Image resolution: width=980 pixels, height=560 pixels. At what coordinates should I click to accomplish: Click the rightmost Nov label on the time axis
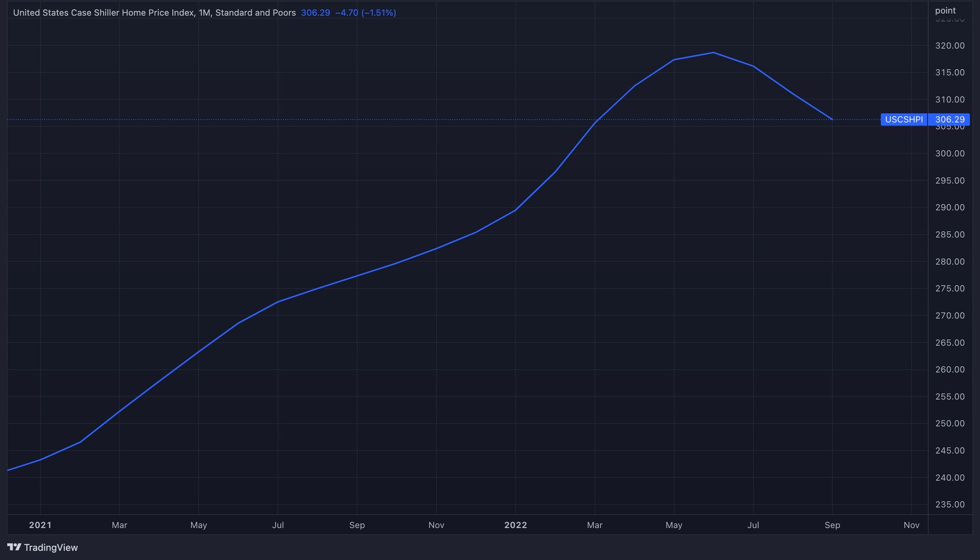[911, 525]
